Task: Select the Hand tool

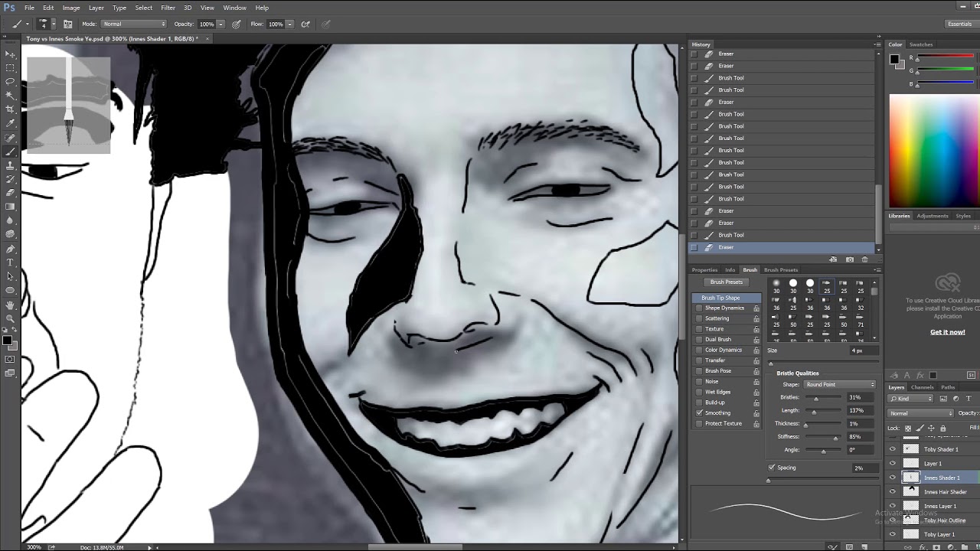Action: 10,305
